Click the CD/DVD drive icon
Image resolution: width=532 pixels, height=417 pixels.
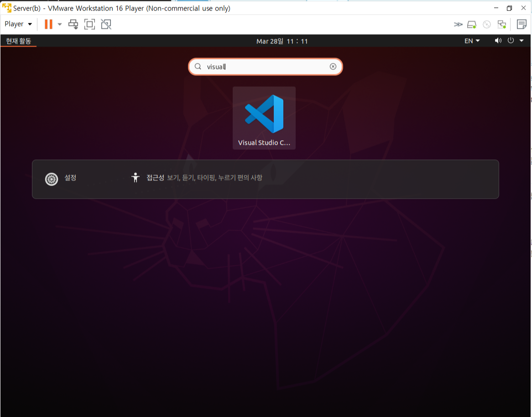(486, 25)
